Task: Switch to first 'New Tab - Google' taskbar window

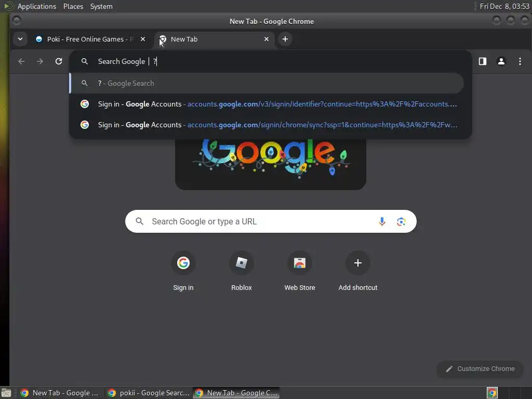Action: pos(61,393)
